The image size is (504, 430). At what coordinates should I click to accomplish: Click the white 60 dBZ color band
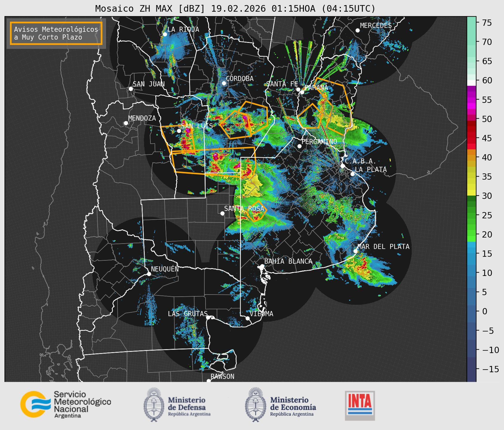point(471,83)
